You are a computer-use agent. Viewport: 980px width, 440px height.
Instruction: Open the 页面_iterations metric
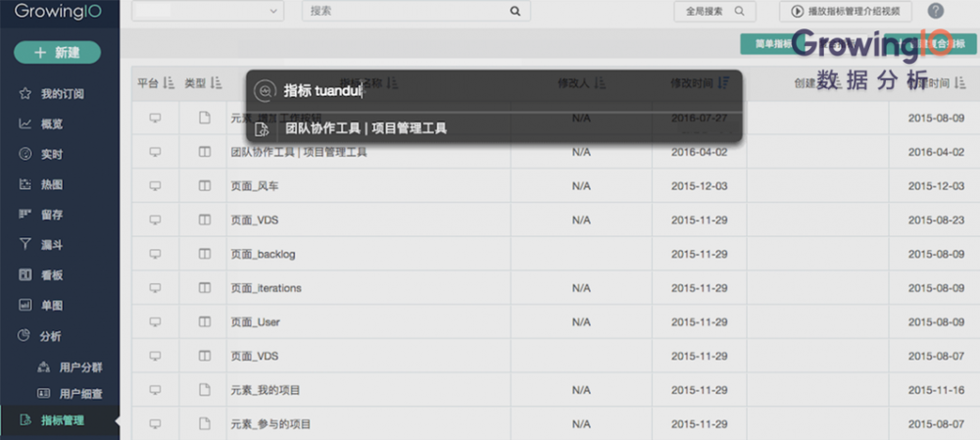[267, 287]
